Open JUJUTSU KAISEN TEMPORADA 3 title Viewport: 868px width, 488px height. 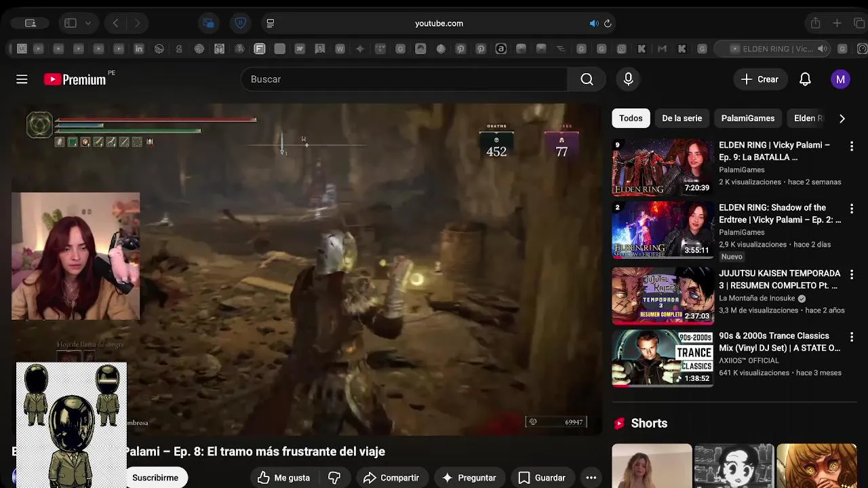pyautogui.click(x=779, y=279)
